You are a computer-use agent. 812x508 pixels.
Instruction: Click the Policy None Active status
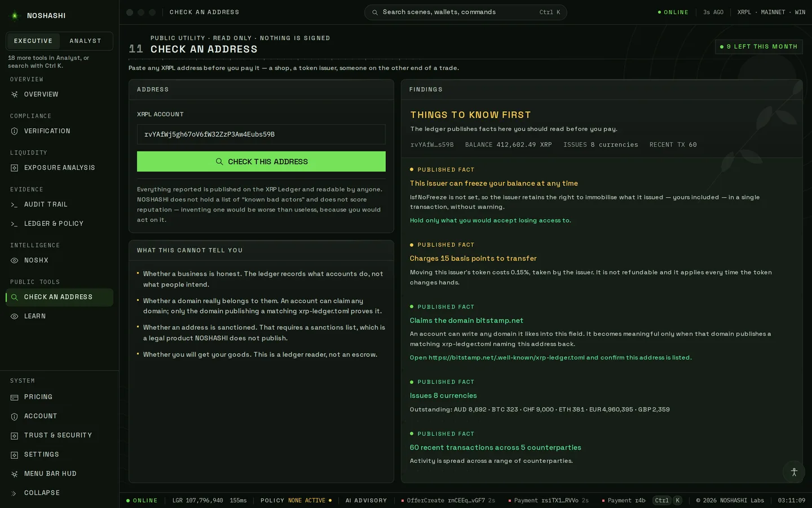296,501
